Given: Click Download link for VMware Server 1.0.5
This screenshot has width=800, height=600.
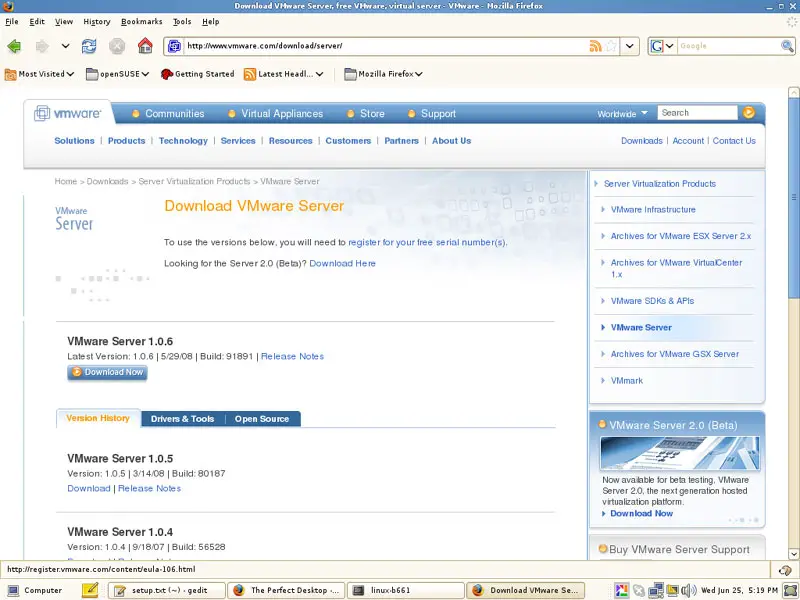Looking at the screenshot, I should [x=89, y=489].
